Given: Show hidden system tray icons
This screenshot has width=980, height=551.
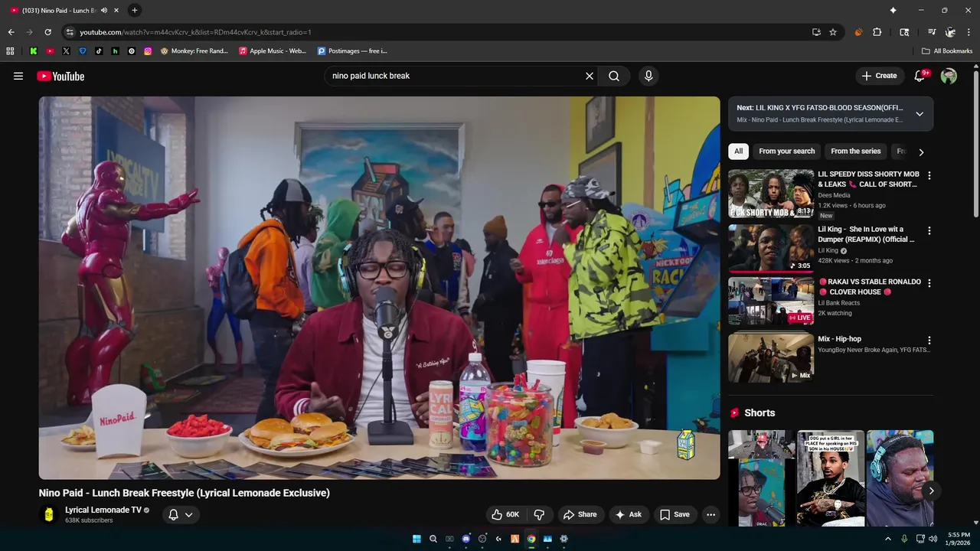Looking at the screenshot, I should pyautogui.click(x=888, y=539).
